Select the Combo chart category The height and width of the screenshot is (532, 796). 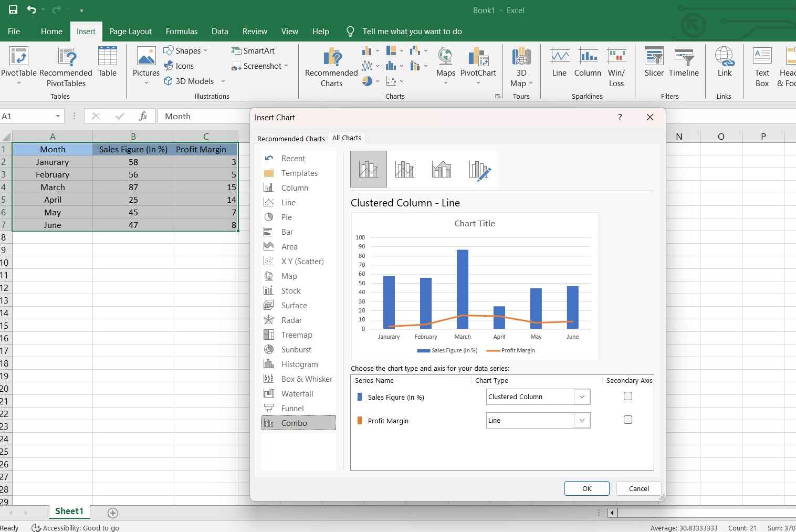click(x=299, y=423)
